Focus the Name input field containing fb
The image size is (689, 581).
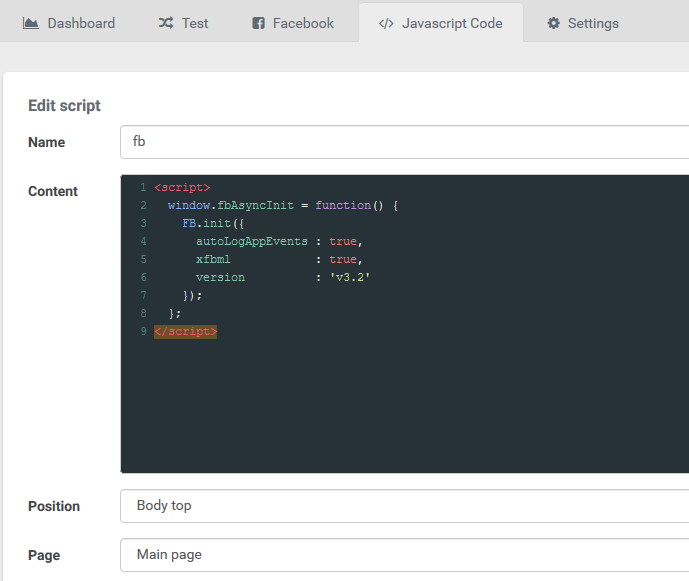coord(404,142)
